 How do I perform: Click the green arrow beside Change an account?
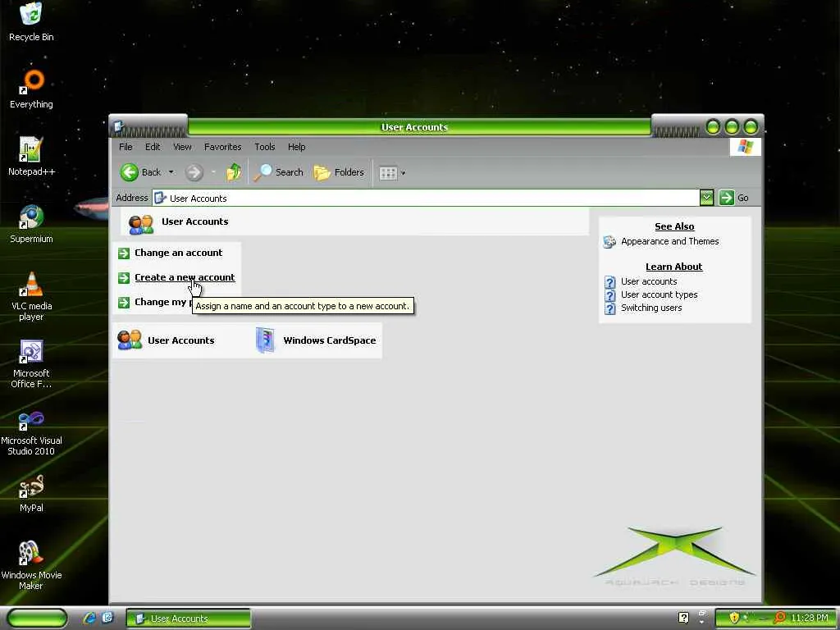(x=124, y=253)
